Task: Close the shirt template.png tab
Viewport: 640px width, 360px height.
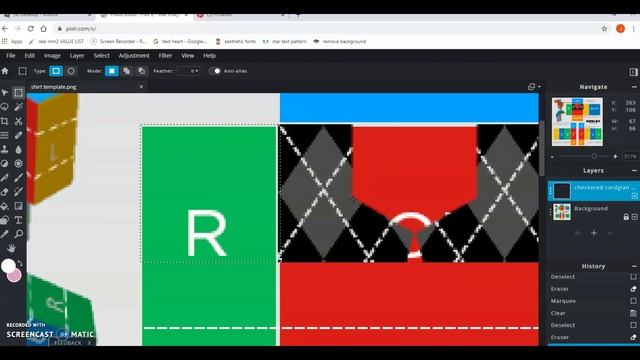Action: (141, 87)
